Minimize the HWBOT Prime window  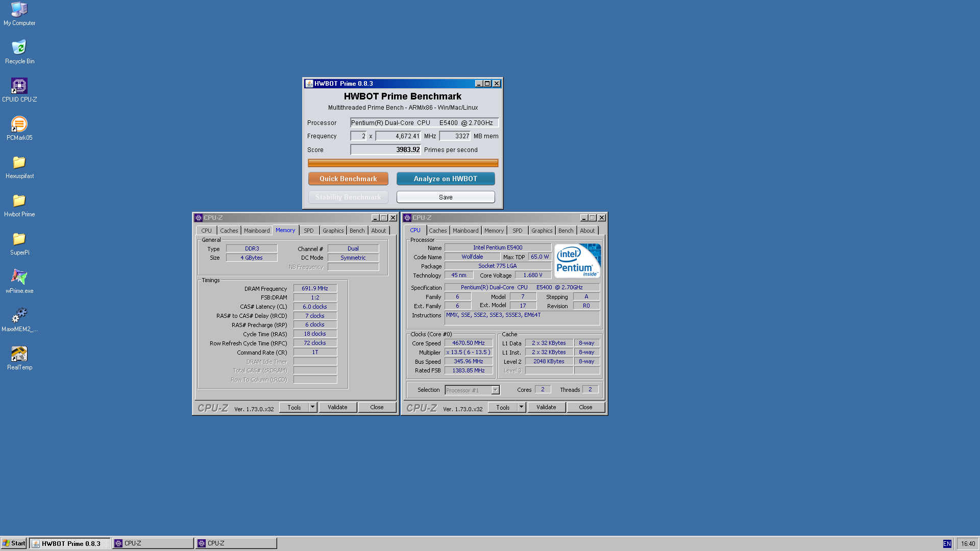[x=479, y=84]
